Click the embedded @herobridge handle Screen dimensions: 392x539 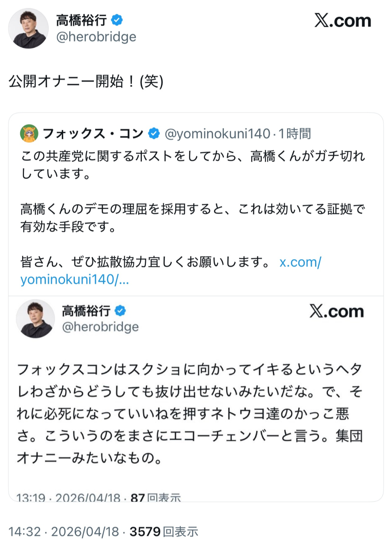pyautogui.click(x=100, y=327)
